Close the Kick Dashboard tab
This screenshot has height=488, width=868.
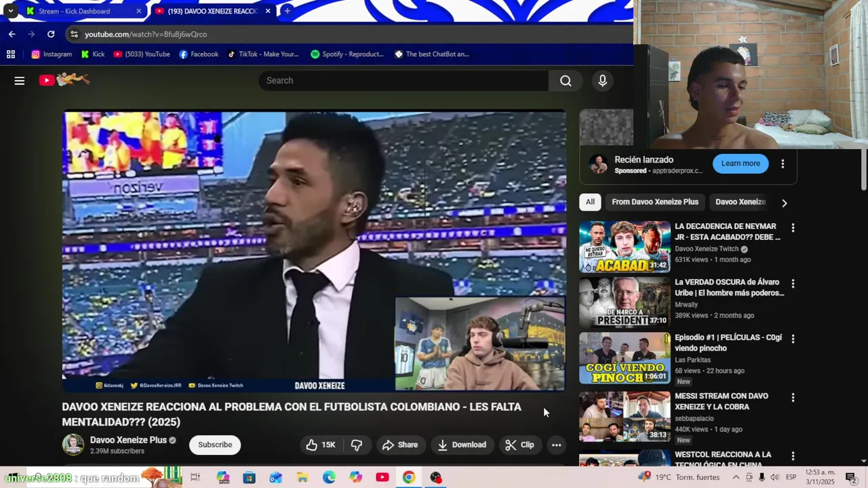click(138, 11)
